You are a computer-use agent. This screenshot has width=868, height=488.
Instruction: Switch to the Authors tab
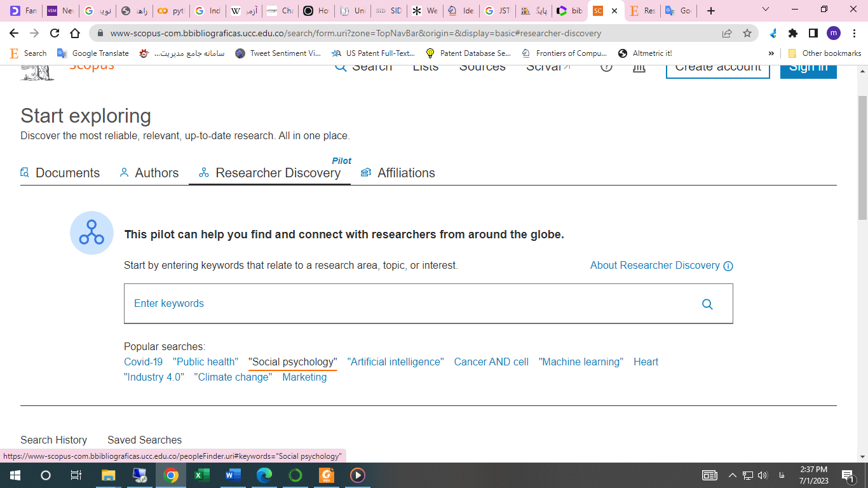pyautogui.click(x=149, y=173)
